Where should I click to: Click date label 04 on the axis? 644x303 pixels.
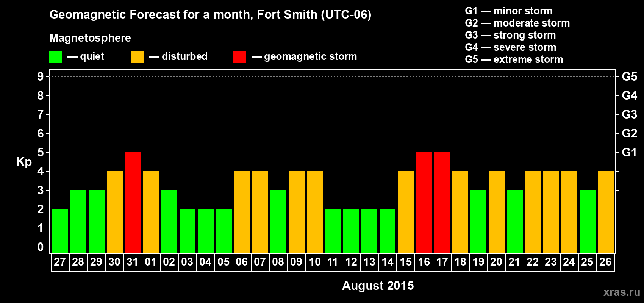pos(205,262)
